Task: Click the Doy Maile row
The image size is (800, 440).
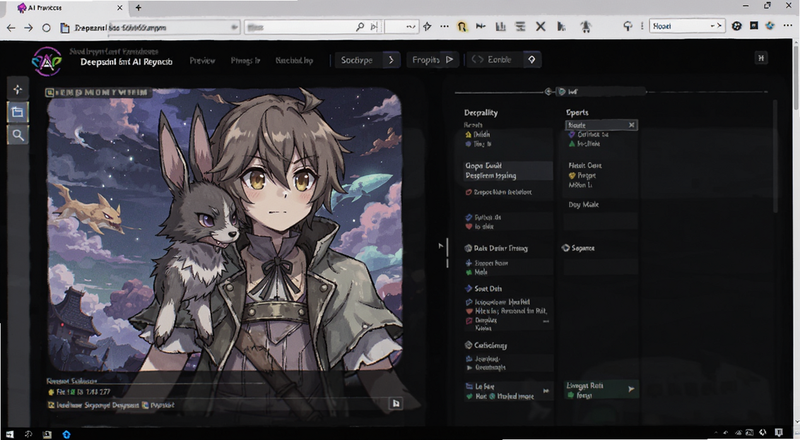Action: point(584,205)
